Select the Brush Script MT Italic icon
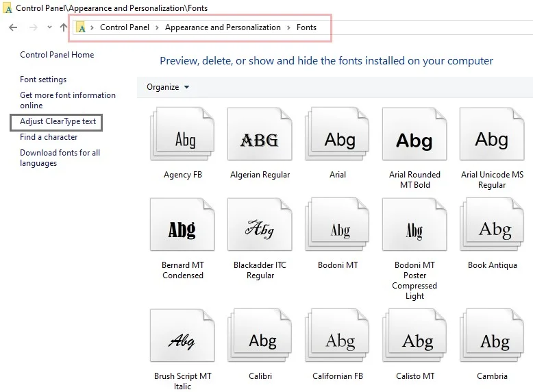533x392 pixels. coord(182,335)
